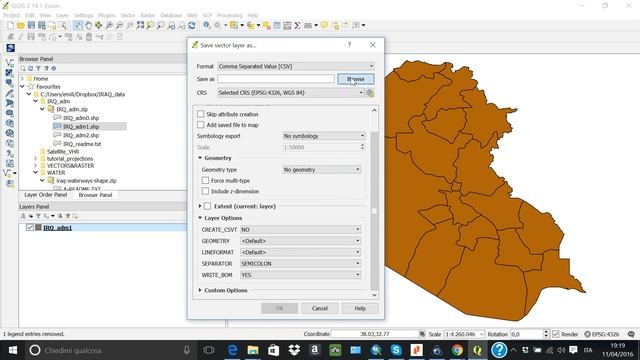Select IRQ_adm2.shp in Browser Panel
Image resolution: width=640 pixels, height=360 pixels.
click(x=81, y=135)
